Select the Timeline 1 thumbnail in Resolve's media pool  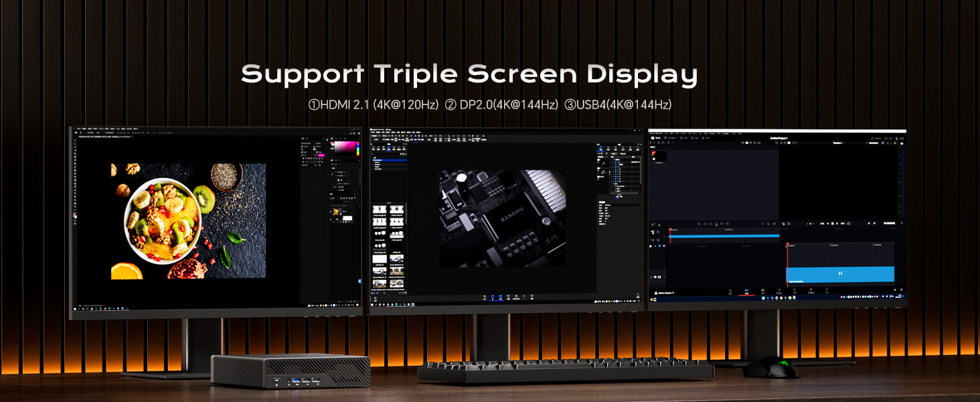(x=659, y=156)
